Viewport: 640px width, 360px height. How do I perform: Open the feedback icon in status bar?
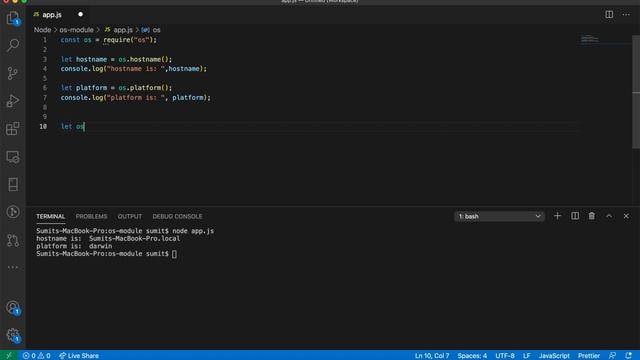[612, 356]
